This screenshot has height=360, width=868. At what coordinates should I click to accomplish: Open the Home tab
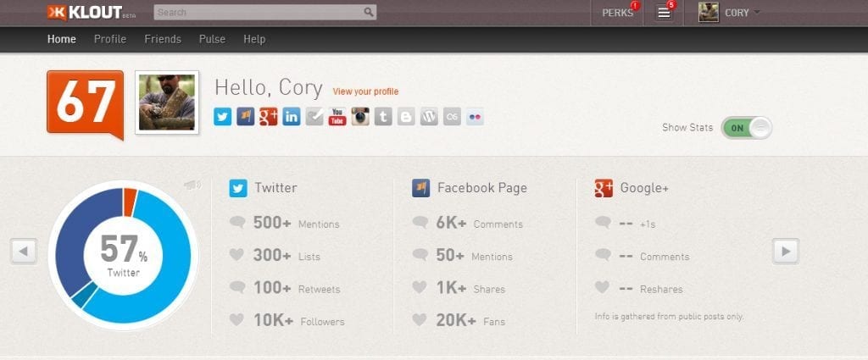(61, 39)
